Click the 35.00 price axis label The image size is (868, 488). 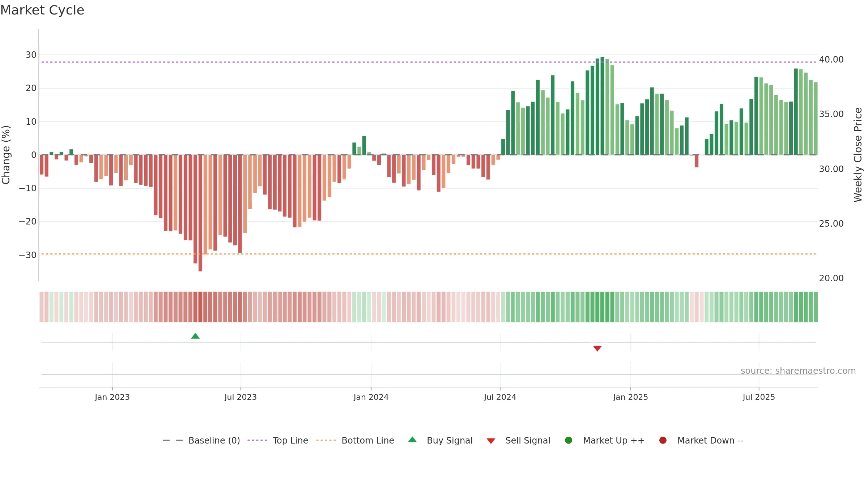(x=831, y=114)
